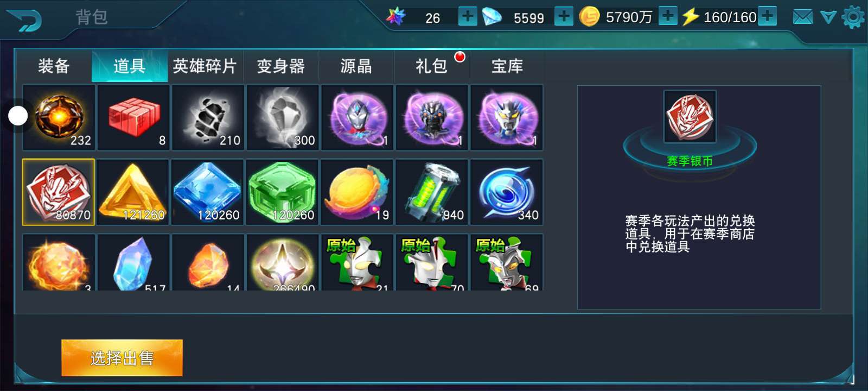The height and width of the screenshot is (391, 868).
Task: Tap the back arrow beside 背包
Action: [x=24, y=20]
